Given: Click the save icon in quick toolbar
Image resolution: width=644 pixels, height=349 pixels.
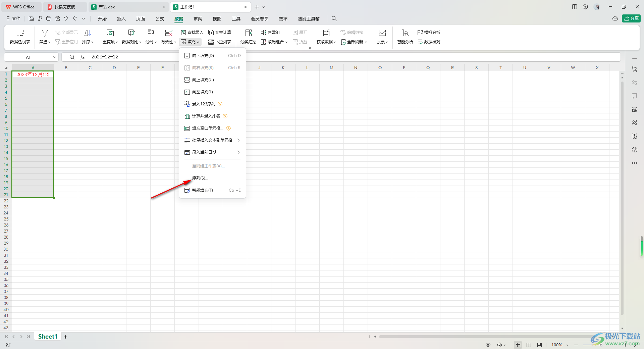Looking at the screenshot, I should (x=31, y=19).
